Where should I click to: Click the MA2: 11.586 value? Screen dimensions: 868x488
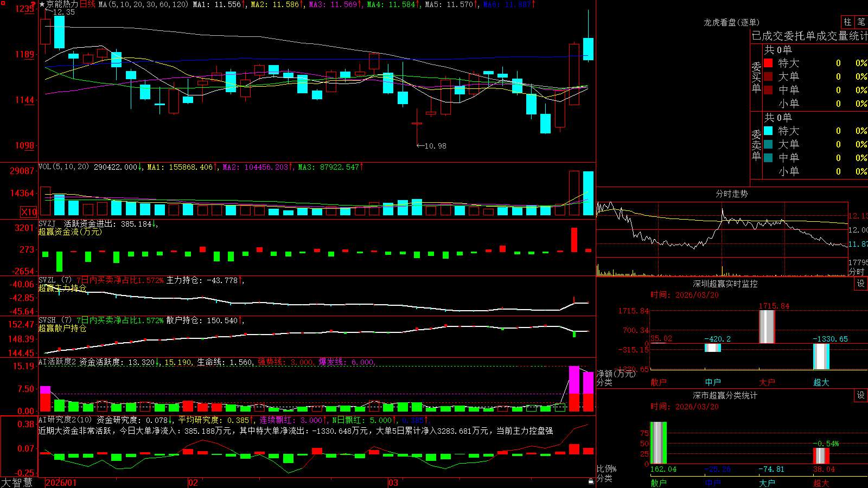point(277,4)
